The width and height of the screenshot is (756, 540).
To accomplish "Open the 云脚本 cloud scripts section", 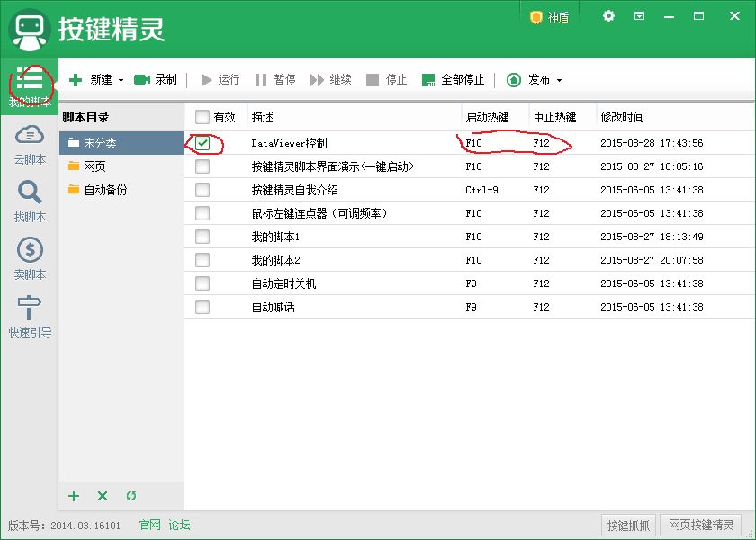I will pyautogui.click(x=30, y=145).
